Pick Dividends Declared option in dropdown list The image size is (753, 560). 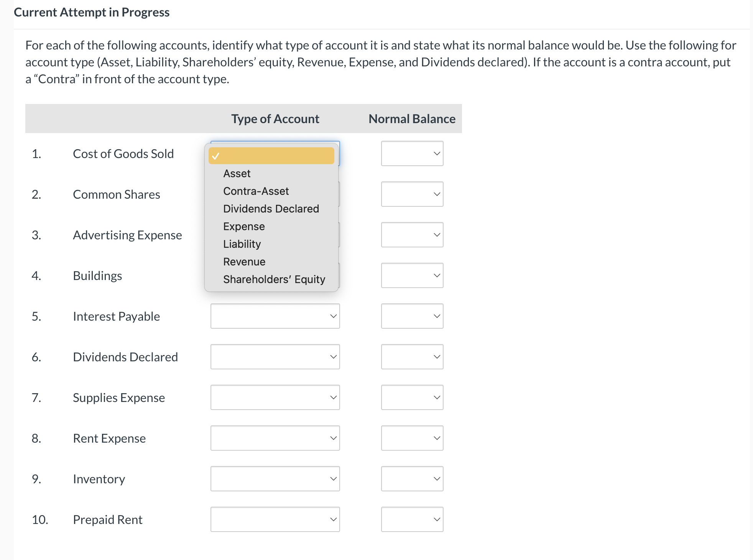(x=271, y=209)
